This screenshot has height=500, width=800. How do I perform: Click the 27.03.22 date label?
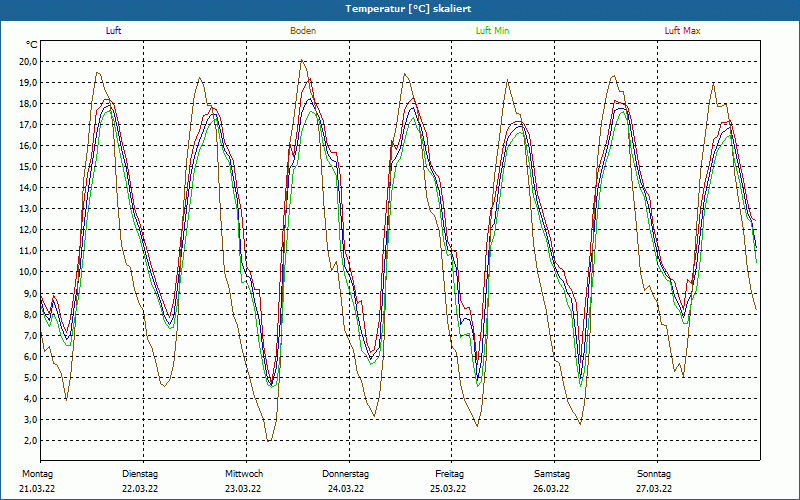click(x=654, y=489)
